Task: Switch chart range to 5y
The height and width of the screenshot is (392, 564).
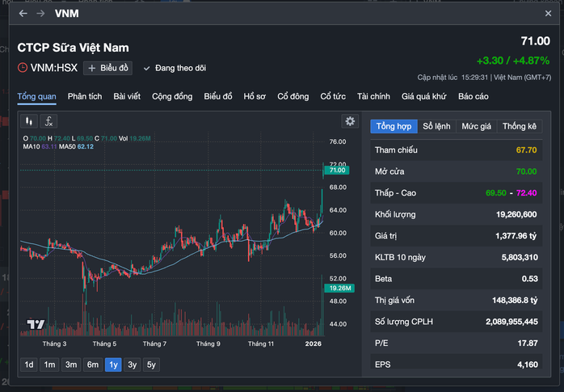Action: [151, 365]
